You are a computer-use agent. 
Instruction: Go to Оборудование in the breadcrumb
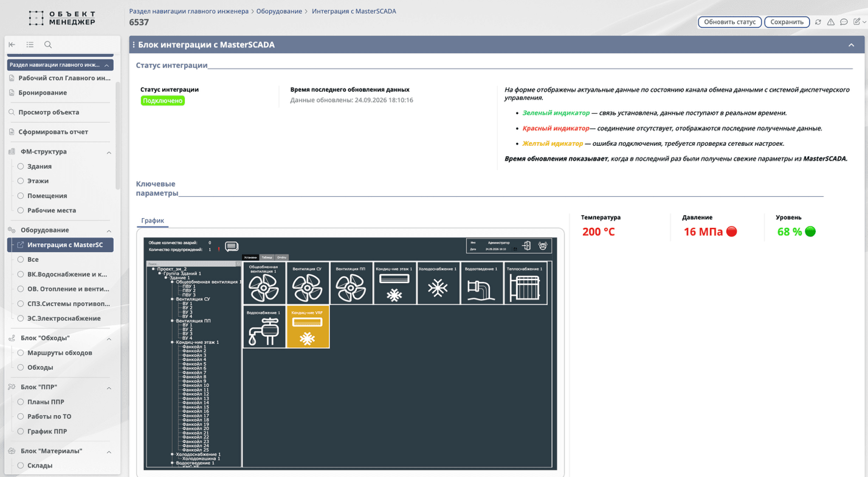coord(280,11)
